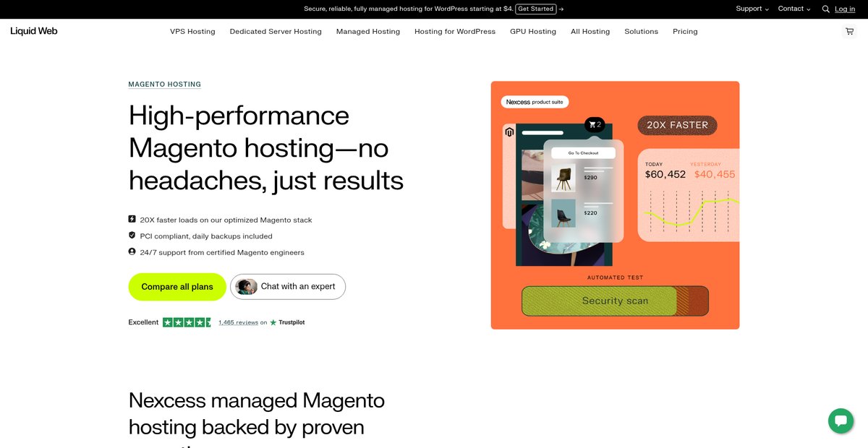The image size is (868, 448).
Task: Open the live chat bubble widget
Action: click(841, 421)
